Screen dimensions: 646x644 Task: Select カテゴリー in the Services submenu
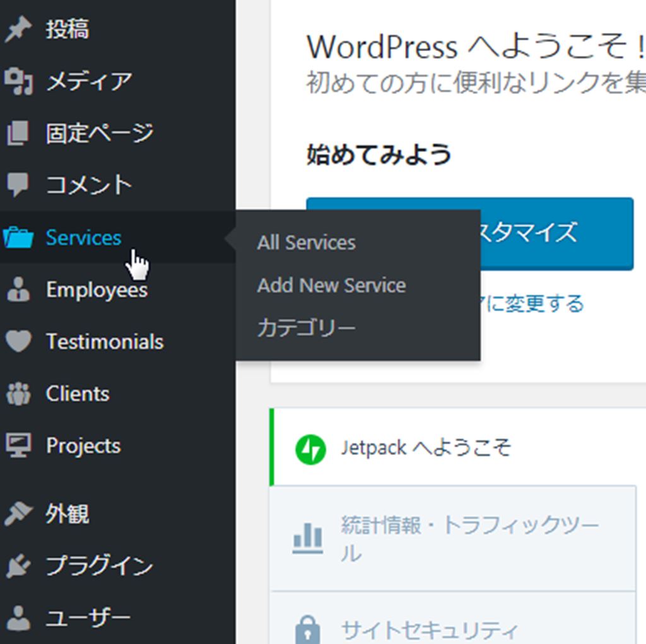(306, 328)
